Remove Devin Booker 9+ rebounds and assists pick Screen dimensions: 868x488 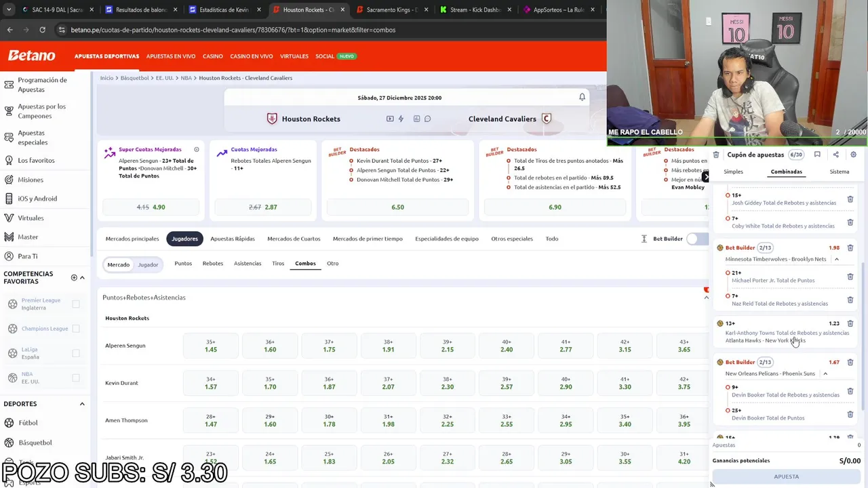click(x=850, y=391)
